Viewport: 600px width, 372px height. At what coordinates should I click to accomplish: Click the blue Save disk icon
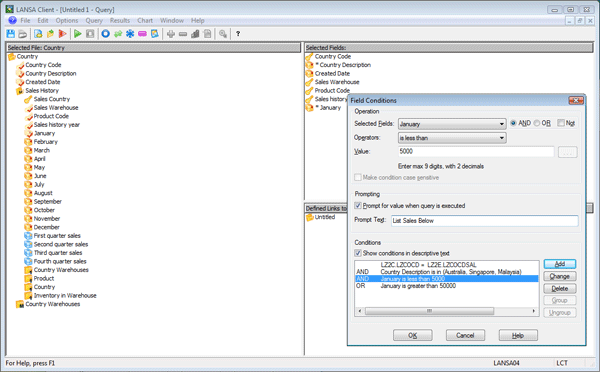[x=11, y=34]
